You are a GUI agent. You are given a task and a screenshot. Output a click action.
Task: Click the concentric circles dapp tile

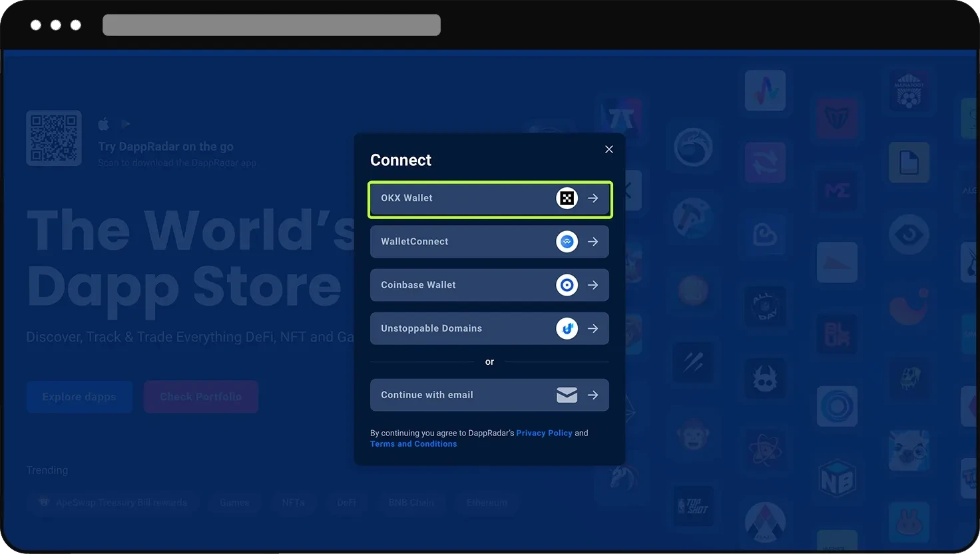tap(837, 406)
